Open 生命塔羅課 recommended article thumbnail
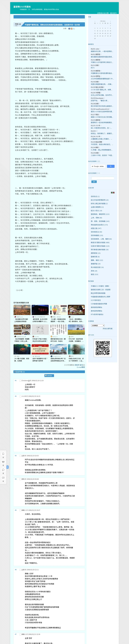 point(22,330)
